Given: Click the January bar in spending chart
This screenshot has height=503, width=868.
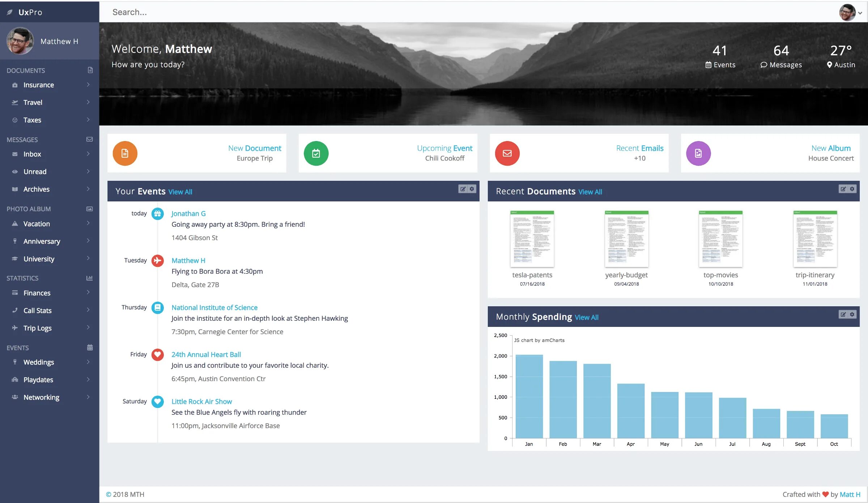Looking at the screenshot, I should tap(529, 396).
